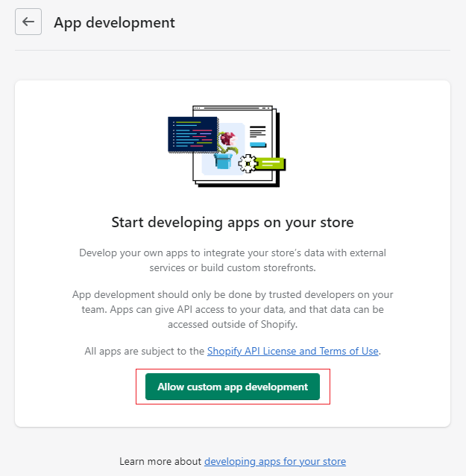Click the Learn more about text
The height and width of the screenshot is (476, 466).
click(160, 461)
